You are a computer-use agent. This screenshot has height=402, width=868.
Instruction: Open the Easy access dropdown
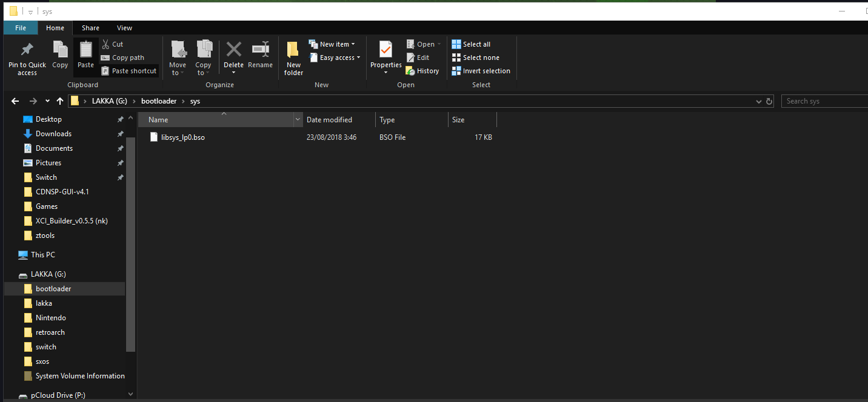[x=335, y=58]
